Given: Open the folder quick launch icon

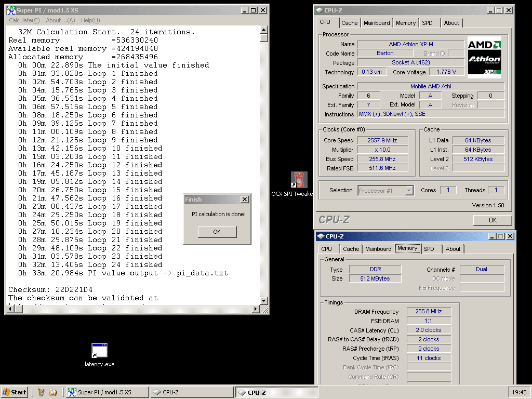Looking at the screenshot, I should [x=53, y=392].
